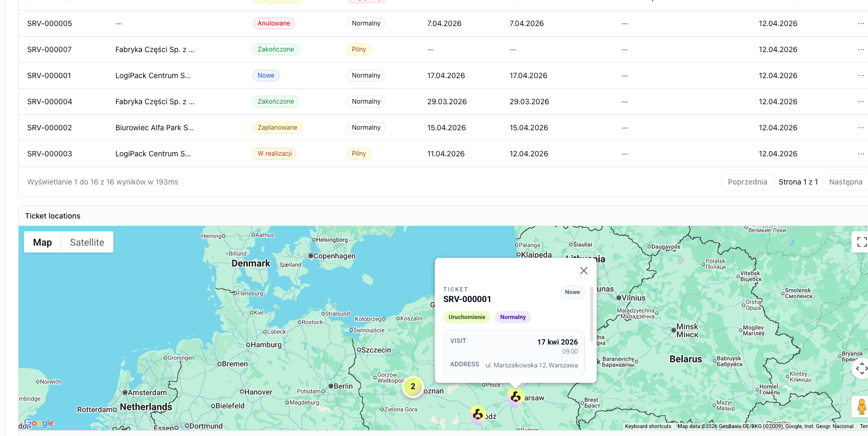The height and width of the screenshot is (436, 868).
Task: Click the results count text
Action: coord(103,182)
